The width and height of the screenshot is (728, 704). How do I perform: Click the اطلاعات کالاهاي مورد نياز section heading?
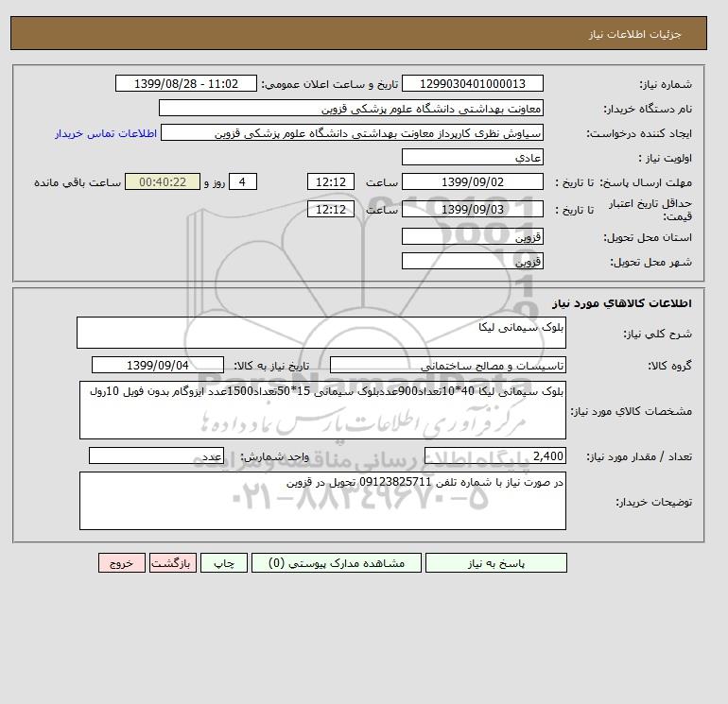[x=622, y=303]
